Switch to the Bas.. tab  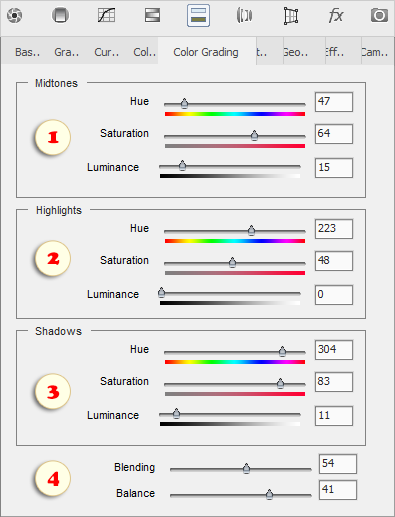[x=27, y=52]
